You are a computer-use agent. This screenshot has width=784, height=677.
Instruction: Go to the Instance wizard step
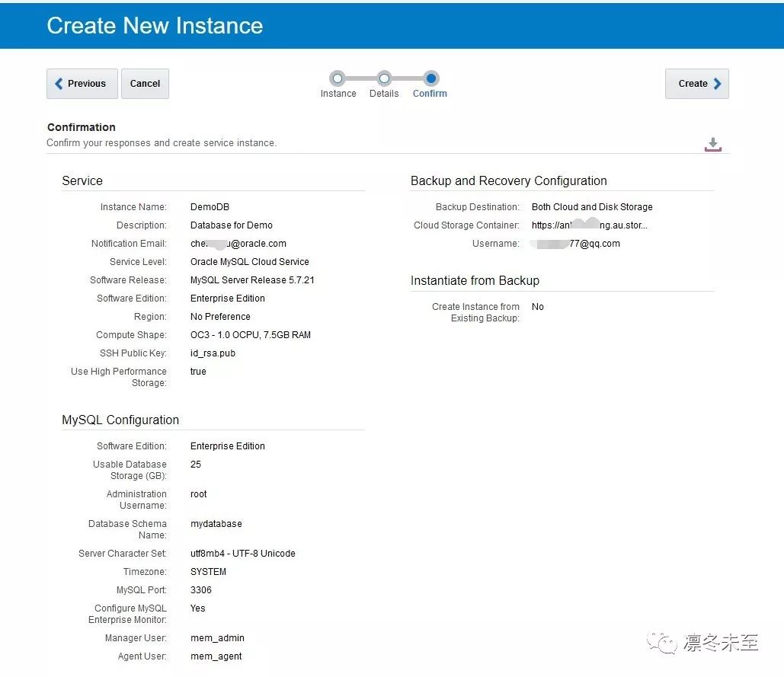tap(338, 85)
